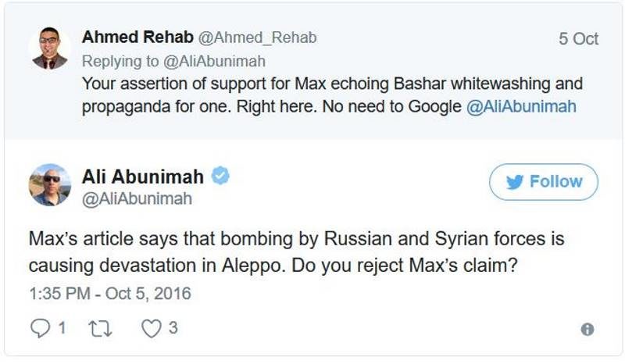Follow Ali Abunimah

click(544, 182)
